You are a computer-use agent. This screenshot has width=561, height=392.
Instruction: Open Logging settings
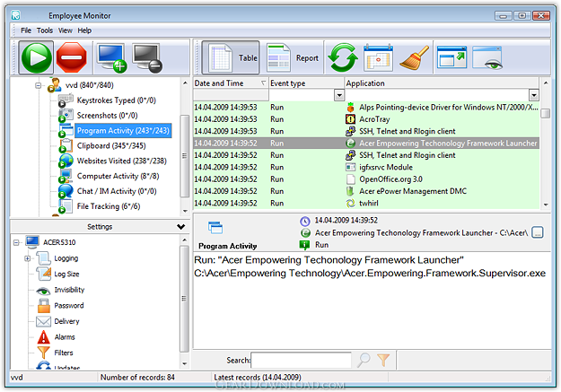66,258
